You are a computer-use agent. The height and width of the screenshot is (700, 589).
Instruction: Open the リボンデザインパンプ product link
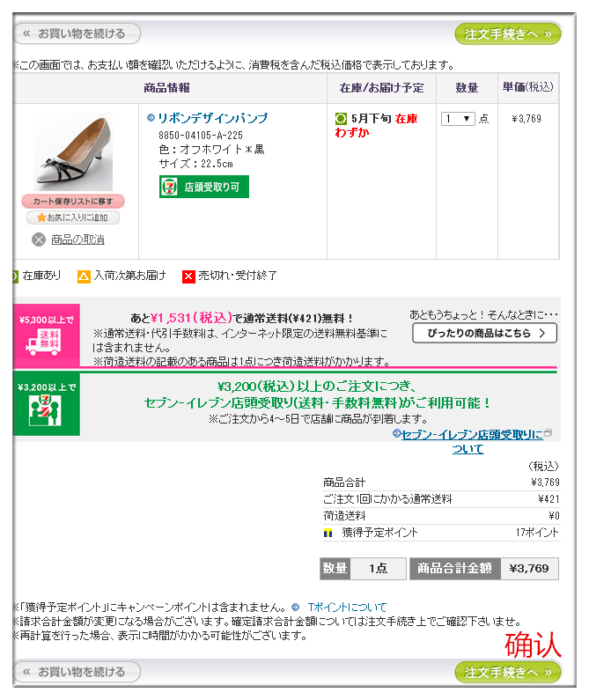click(x=212, y=118)
